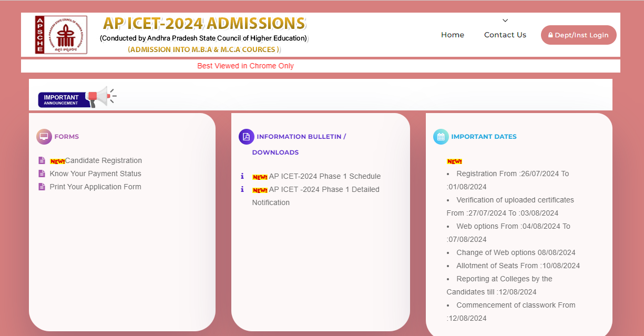Open AP ICET-2024 Phase 1 Schedule link

pos(325,176)
